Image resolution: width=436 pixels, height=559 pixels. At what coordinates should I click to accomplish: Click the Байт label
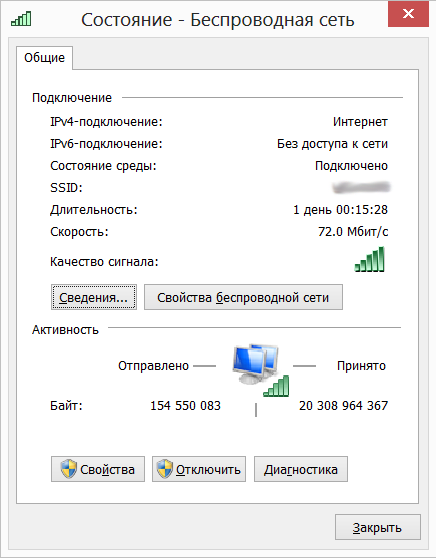pos(66,406)
